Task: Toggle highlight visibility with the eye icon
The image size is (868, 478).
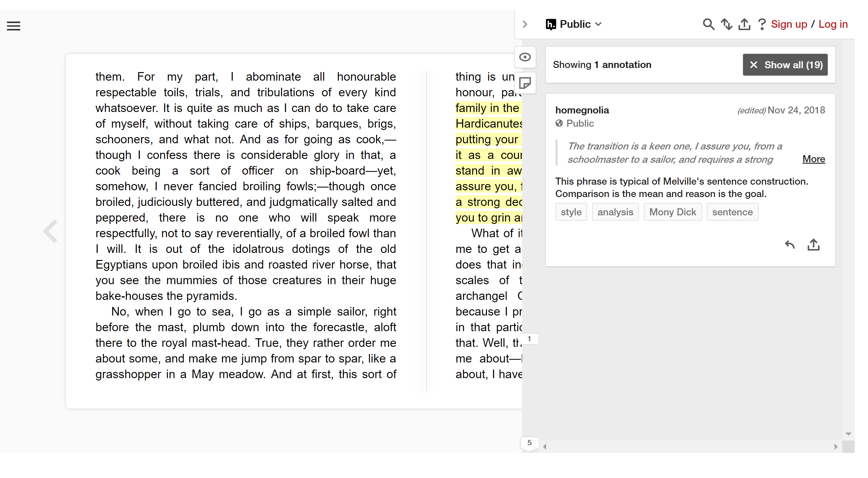Action: pos(525,57)
